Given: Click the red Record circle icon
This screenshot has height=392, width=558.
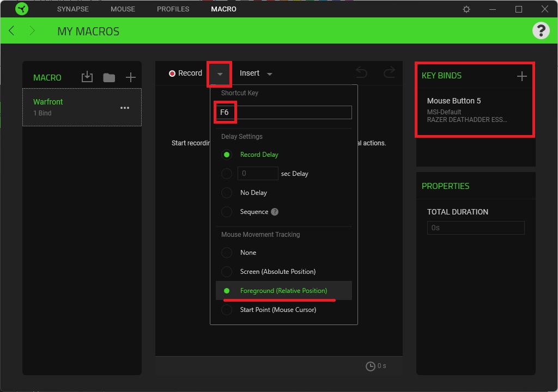Looking at the screenshot, I should coord(172,73).
